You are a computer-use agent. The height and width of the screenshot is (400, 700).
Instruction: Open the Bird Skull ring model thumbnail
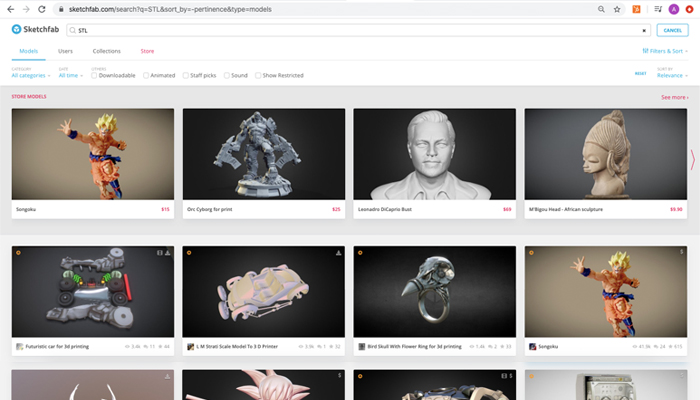435,292
